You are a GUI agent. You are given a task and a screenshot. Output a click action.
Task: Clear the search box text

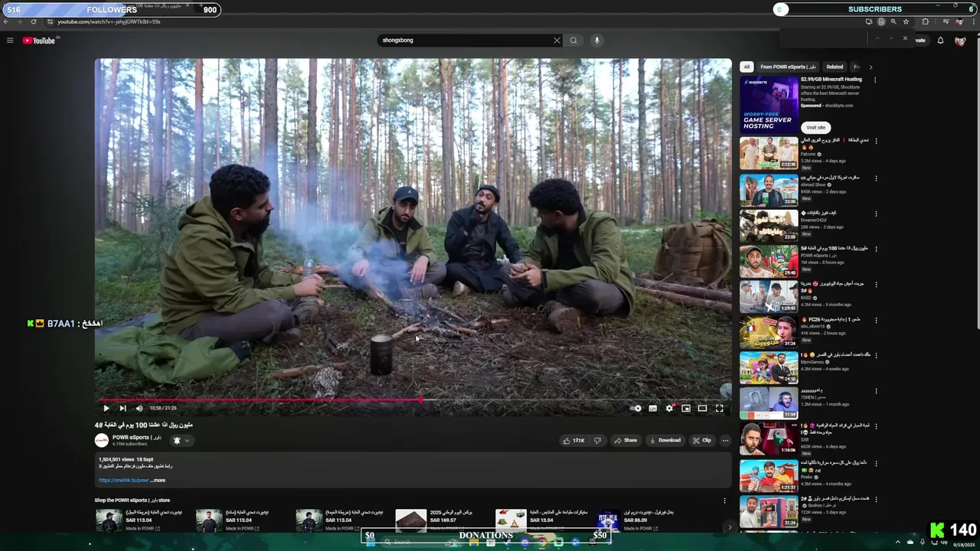[557, 41]
